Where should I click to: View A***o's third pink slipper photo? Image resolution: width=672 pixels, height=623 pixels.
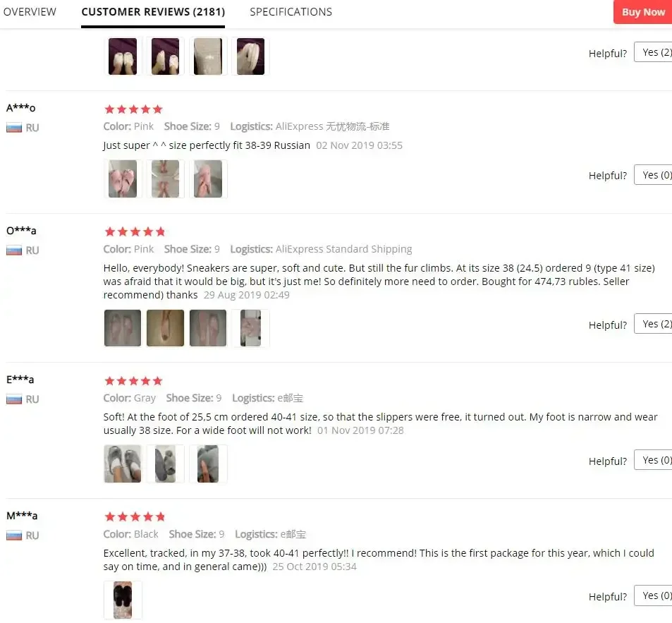pos(208,179)
